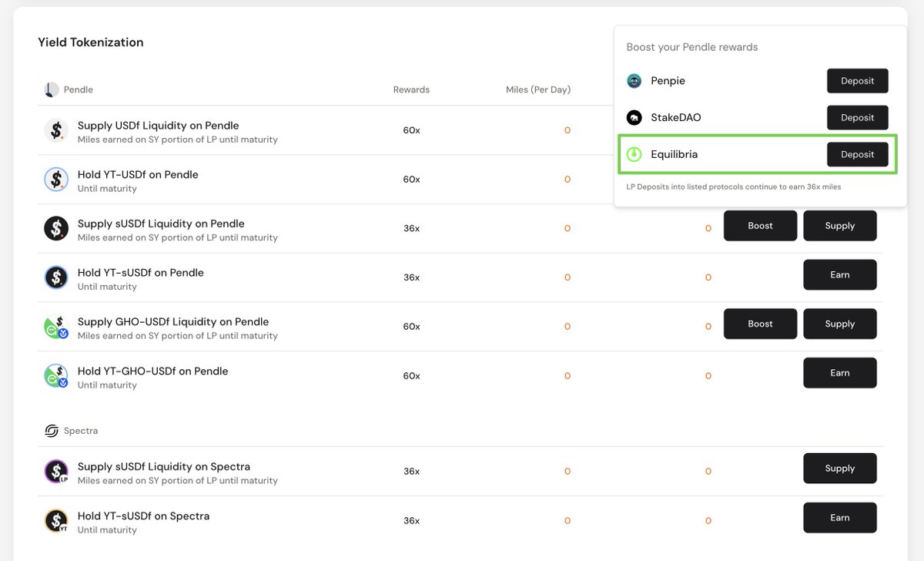Image resolution: width=924 pixels, height=561 pixels.
Task: Click the Supply USDf Liquidity token icon
Action: pyautogui.click(x=56, y=130)
